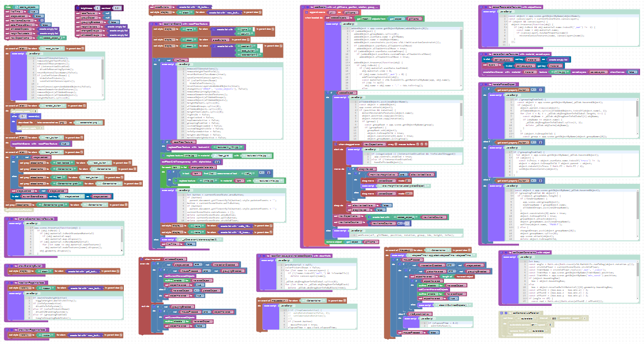The width and height of the screenshot is (644, 344).
Task: Select 'render_button' element text block
Action: click(x=53, y=105)
